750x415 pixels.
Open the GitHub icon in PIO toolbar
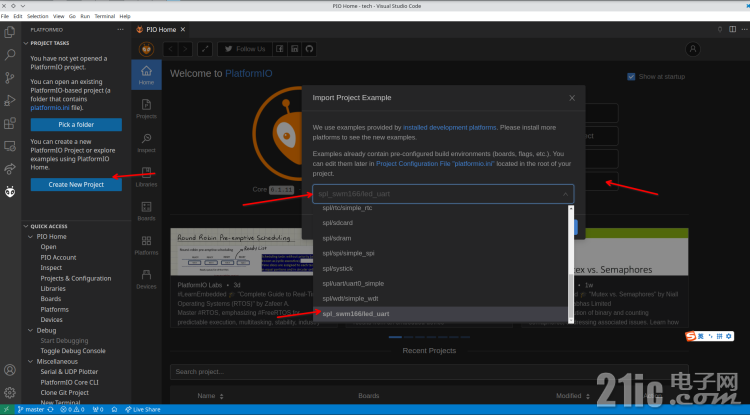(x=309, y=49)
